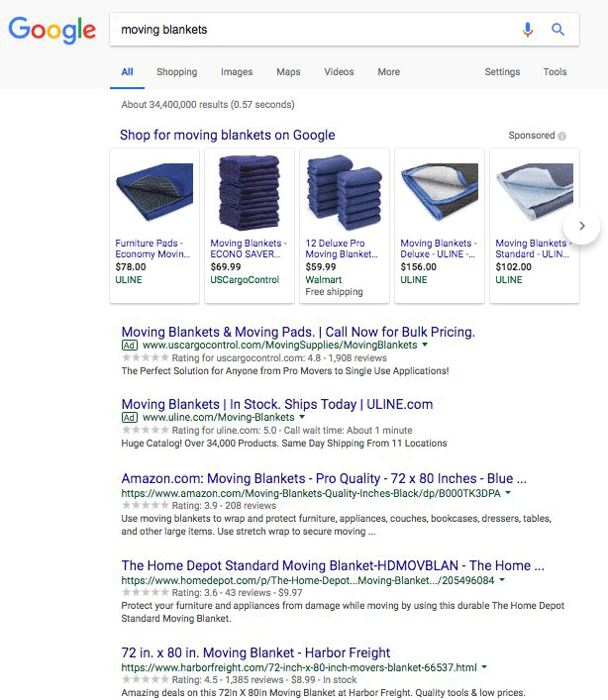Switch to the Shopping tab
608x700 pixels.
pyautogui.click(x=176, y=72)
